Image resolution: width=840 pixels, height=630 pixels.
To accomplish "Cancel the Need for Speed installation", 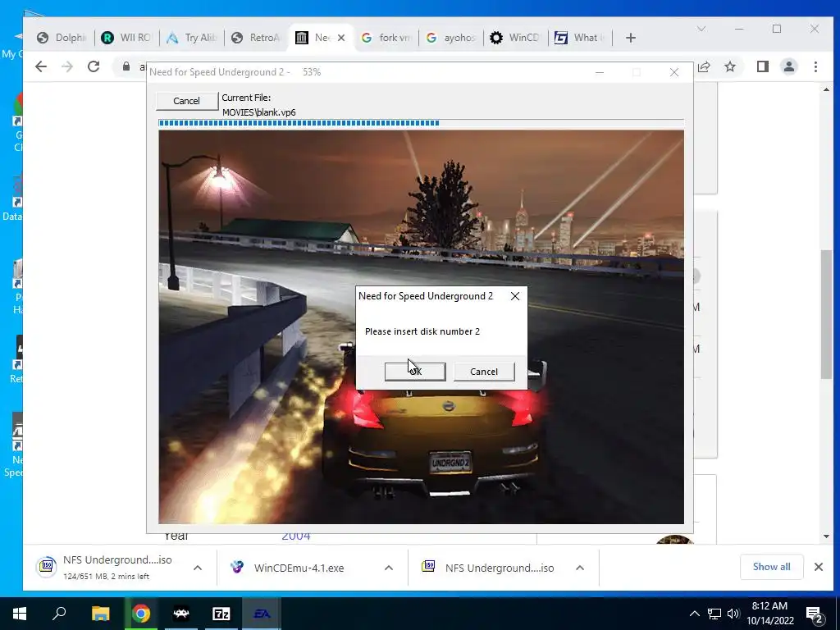I will point(186,101).
